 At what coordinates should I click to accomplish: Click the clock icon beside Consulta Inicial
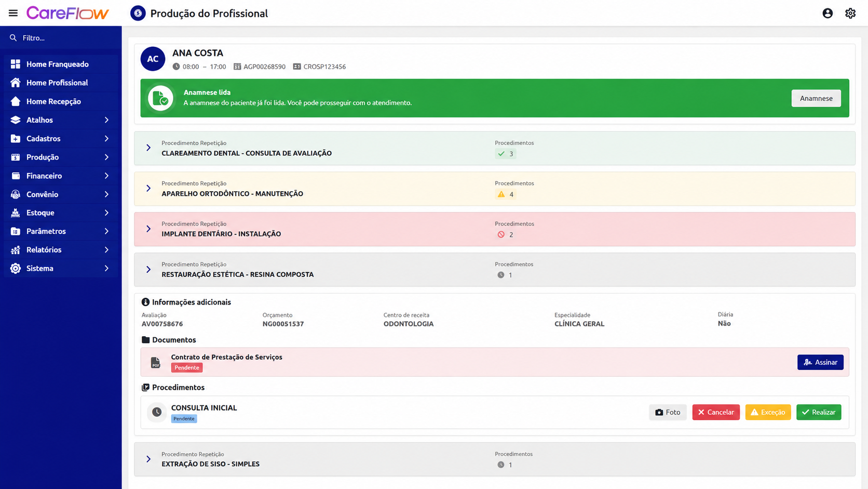(x=157, y=412)
